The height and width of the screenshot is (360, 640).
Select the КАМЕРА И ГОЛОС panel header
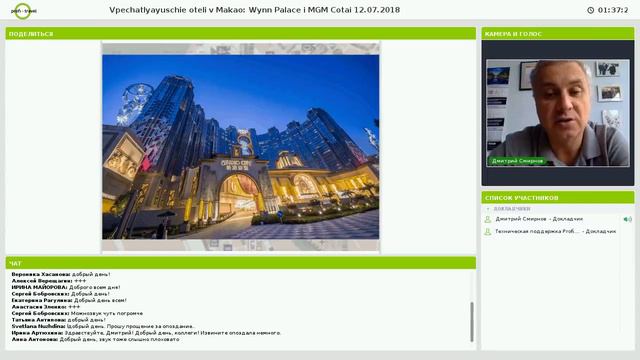[x=558, y=33]
